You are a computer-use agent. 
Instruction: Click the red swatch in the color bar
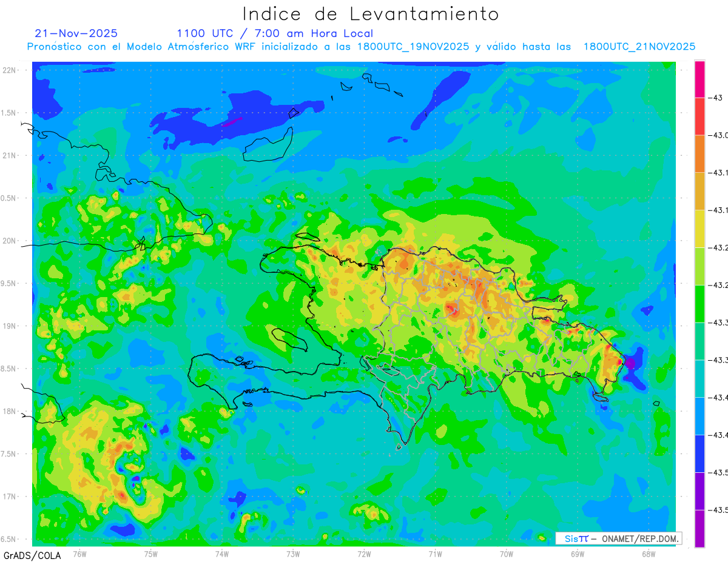[699, 116]
